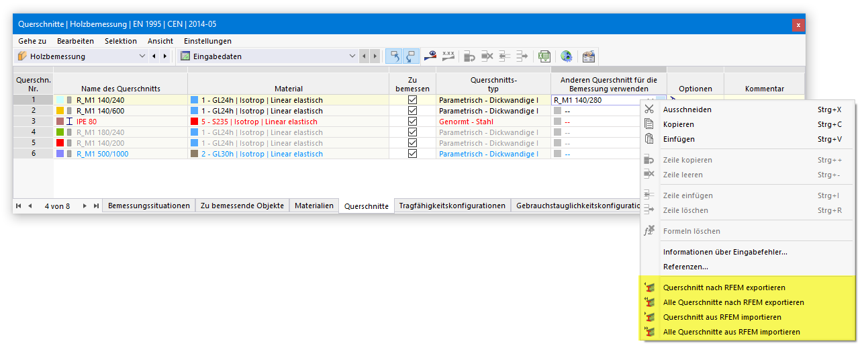Open the Holzbemessung dropdown
This screenshot has height=356, width=868.
142,56
